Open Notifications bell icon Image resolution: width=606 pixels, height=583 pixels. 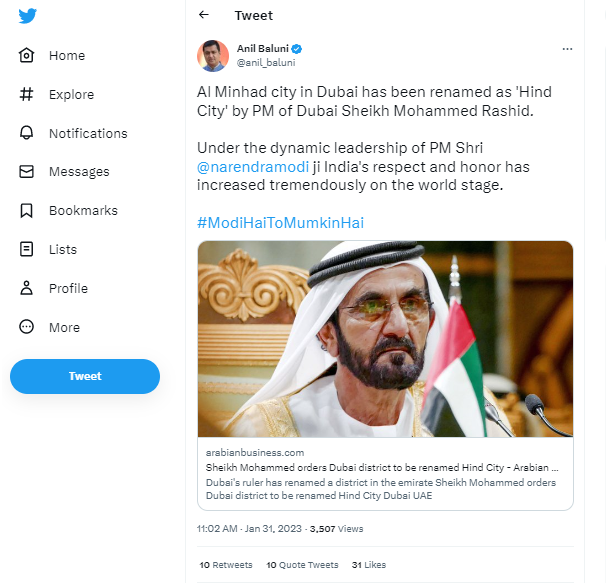(26, 133)
